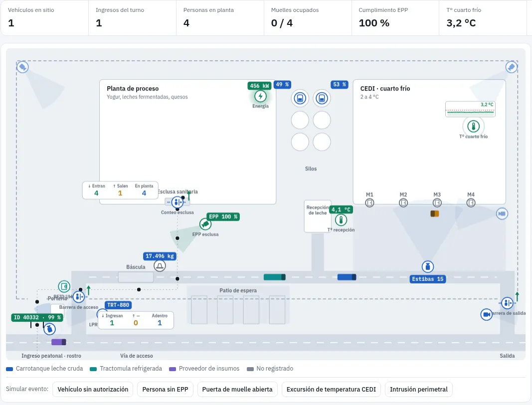The image size is (532, 405).
Task: Click the RFID UHF reader icon
Action: (64, 286)
